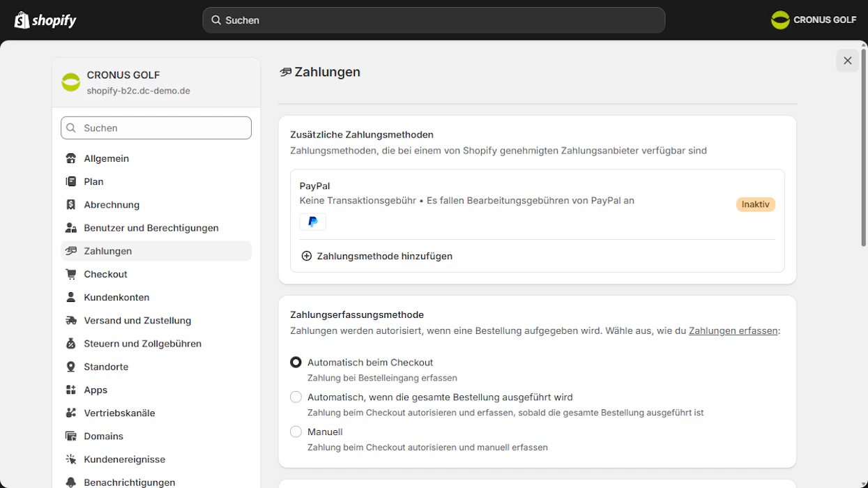Image resolution: width=868 pixels, height=488 pixels.
Task: Click the PayPal logo icon
Action: point(313,222)
